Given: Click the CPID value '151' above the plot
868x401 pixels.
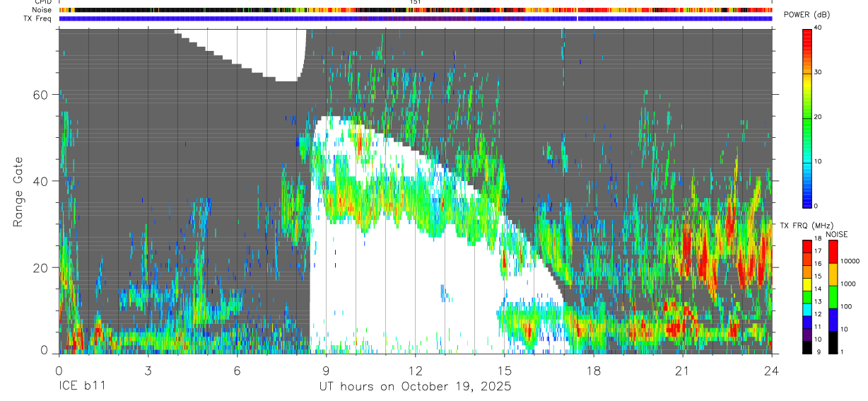Looking at the screenshot, I should tap(416, 2).
